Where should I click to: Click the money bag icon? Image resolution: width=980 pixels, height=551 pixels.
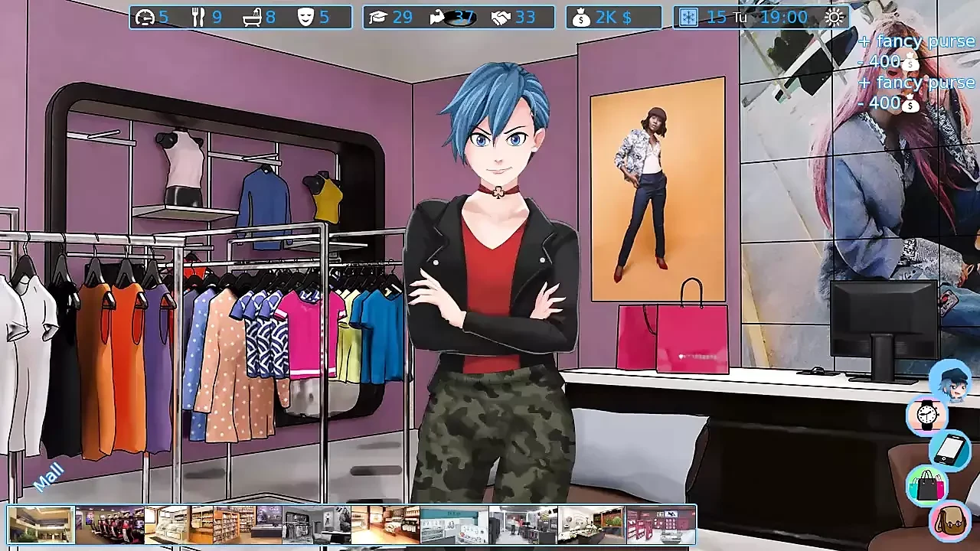pyautogui.click(x=581, y=17)
